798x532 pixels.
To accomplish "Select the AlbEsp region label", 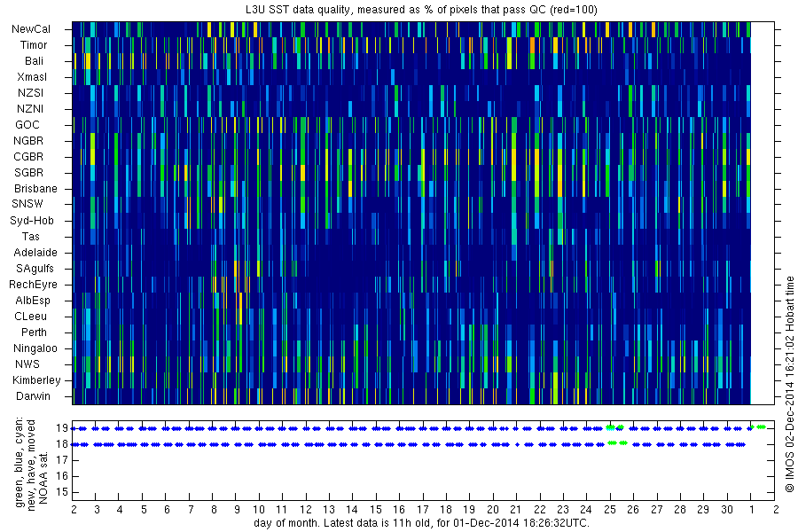I will pos(33,301).
